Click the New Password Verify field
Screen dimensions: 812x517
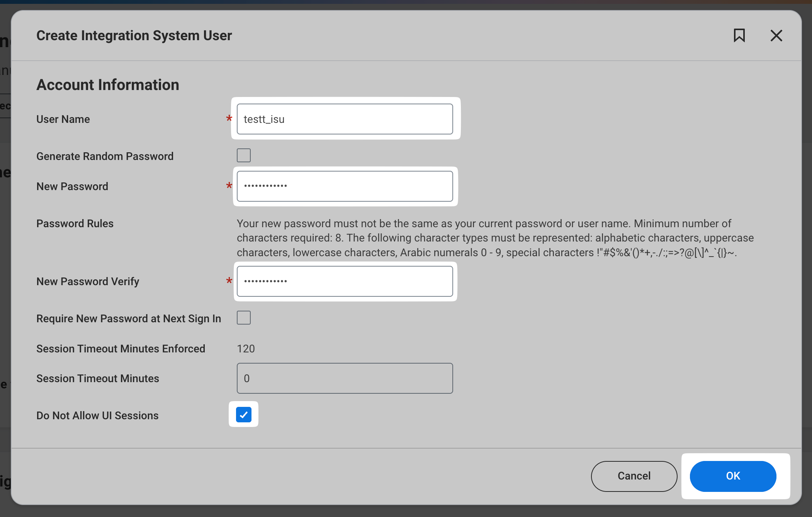pyautogui.click(x=345, y=281)
